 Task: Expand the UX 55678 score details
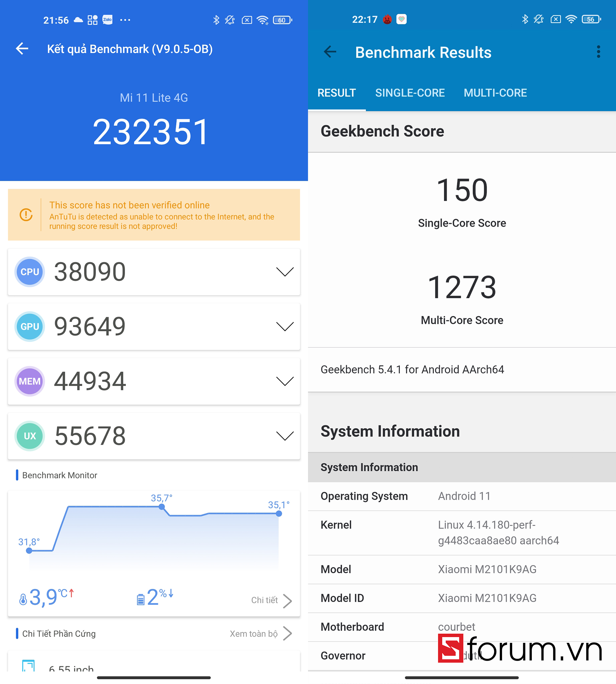285,436
